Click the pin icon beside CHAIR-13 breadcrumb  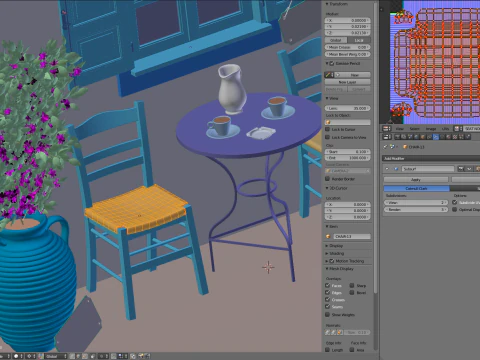pos(385,147)
